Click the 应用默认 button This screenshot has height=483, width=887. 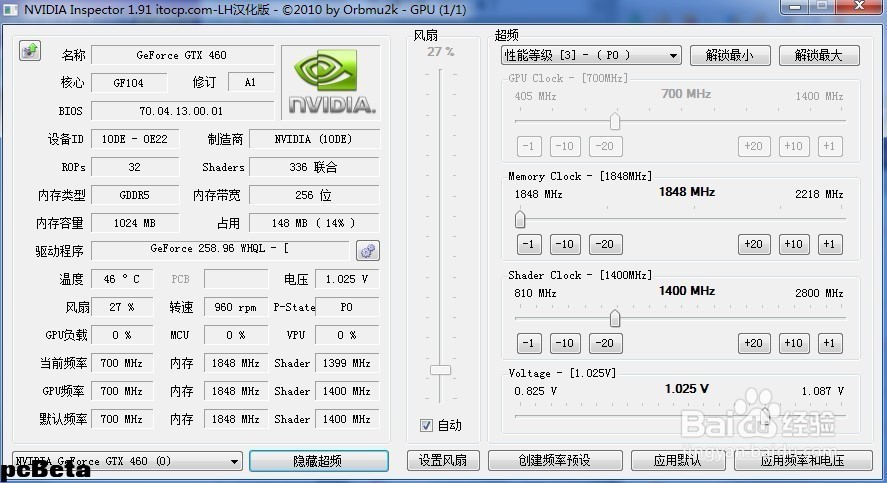click(x=678, y=460)
